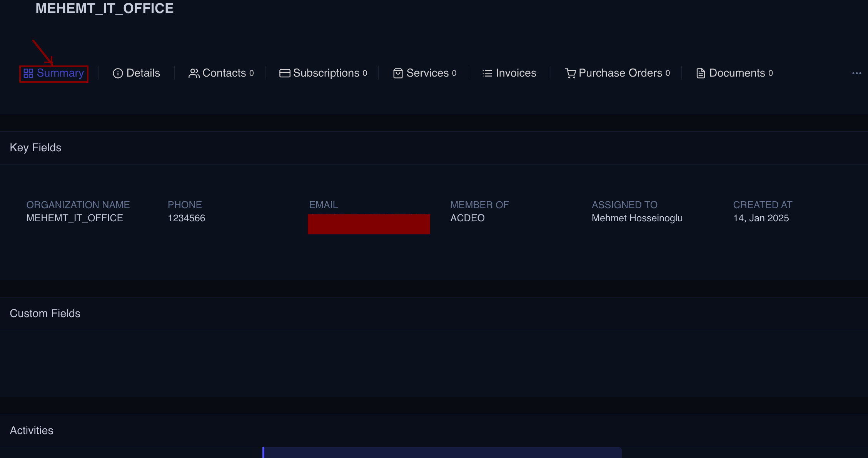Screen dimensions: 868x458
Task: Go to the Subscriptions tab
Action: [x=326, y=73]
